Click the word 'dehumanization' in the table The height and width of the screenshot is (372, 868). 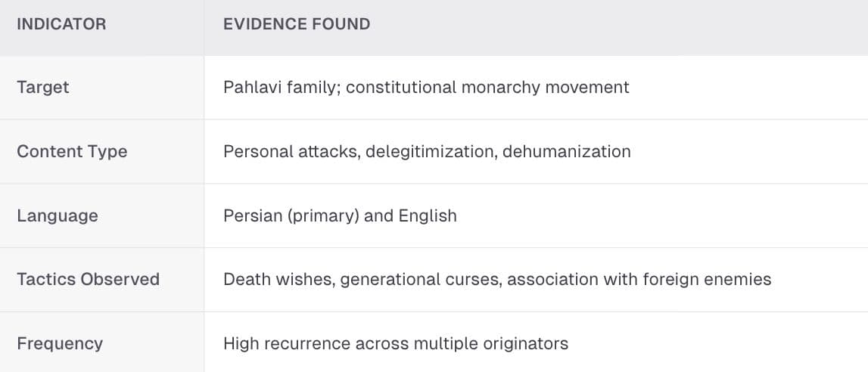click(x=567, y=151)
